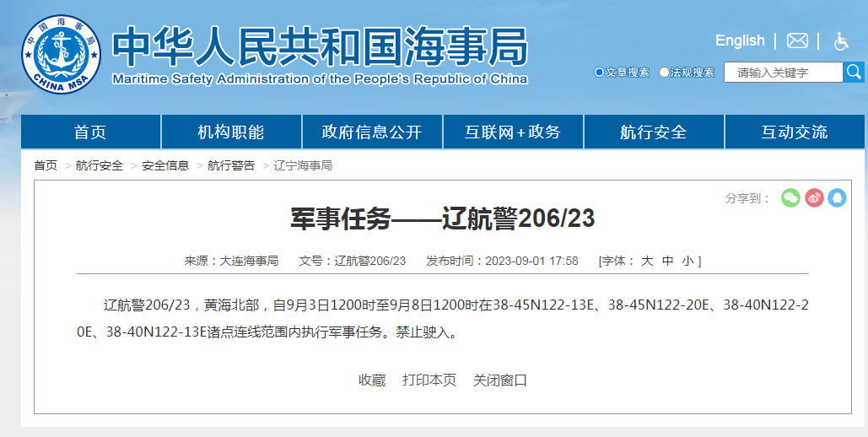Click 打印本页 to print page
868x437 pixels.
(429, 380)
